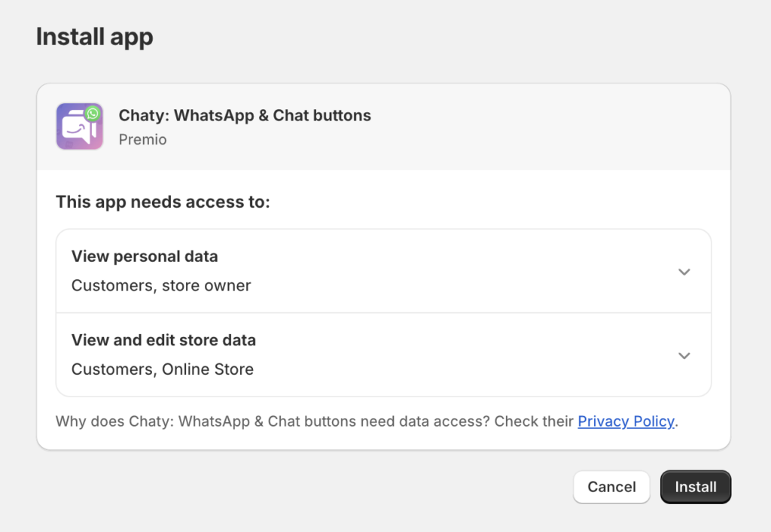The width and height of the screenshot is (771, 532).
Task: Click the 'Why does Chaty' data access question
Action: pyautogui.click(x=367, y=421)
